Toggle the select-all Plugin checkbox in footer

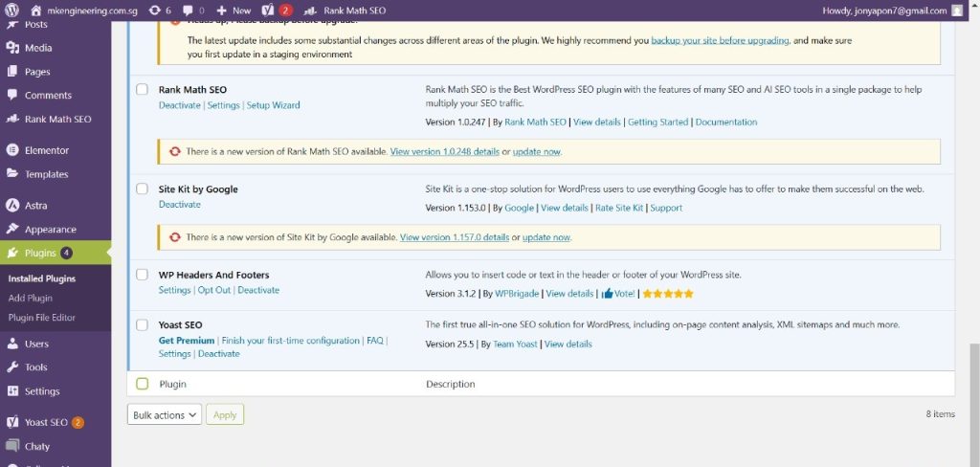(x=142, y=384)
